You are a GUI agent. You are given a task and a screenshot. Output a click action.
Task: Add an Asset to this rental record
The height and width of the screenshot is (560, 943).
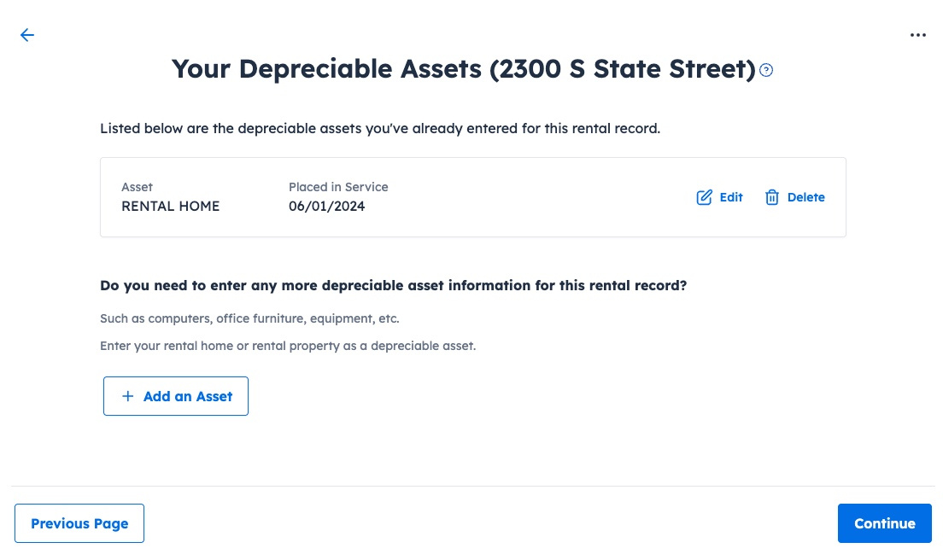point(176,396)
